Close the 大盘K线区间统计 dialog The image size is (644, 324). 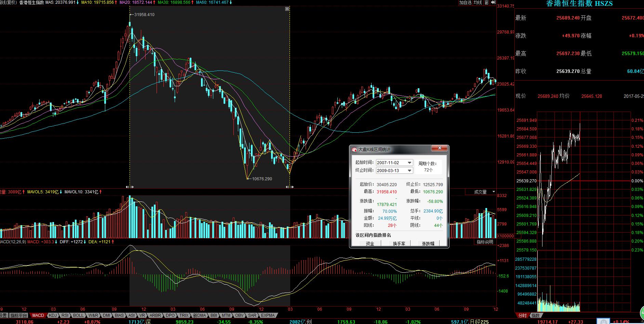440,148
